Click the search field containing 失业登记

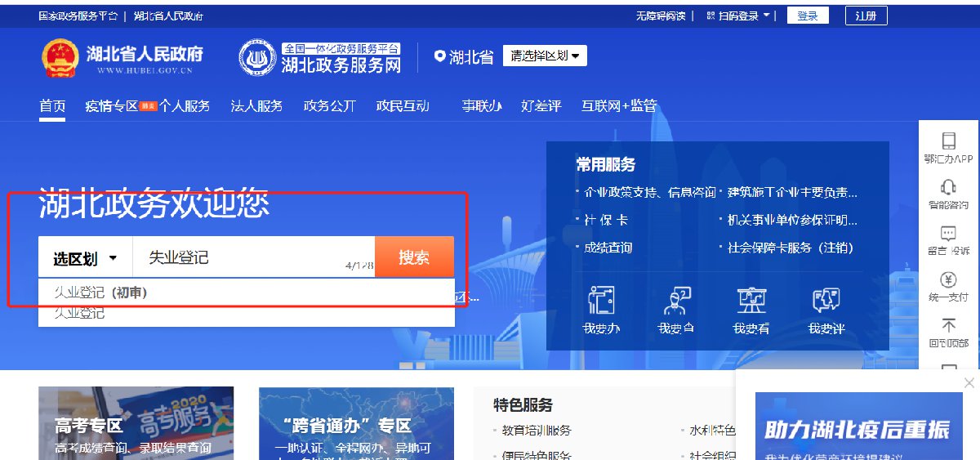(x=253, y=258)
